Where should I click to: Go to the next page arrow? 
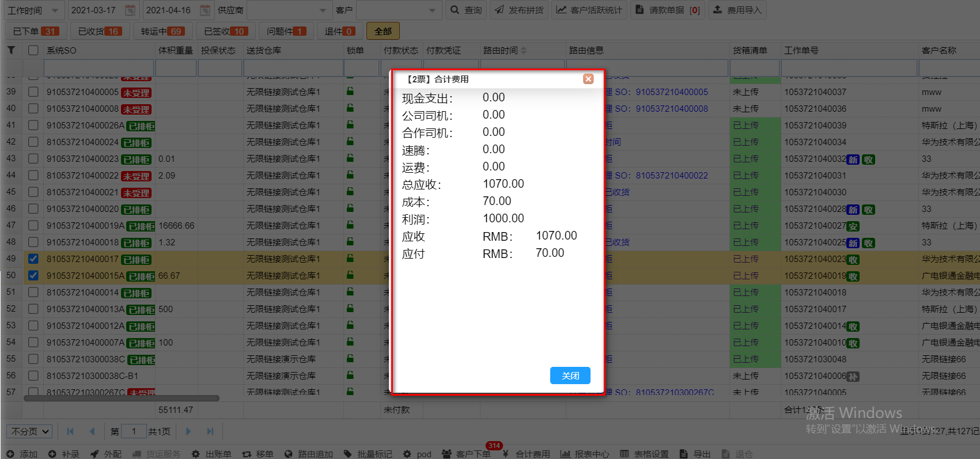[188, 431]
